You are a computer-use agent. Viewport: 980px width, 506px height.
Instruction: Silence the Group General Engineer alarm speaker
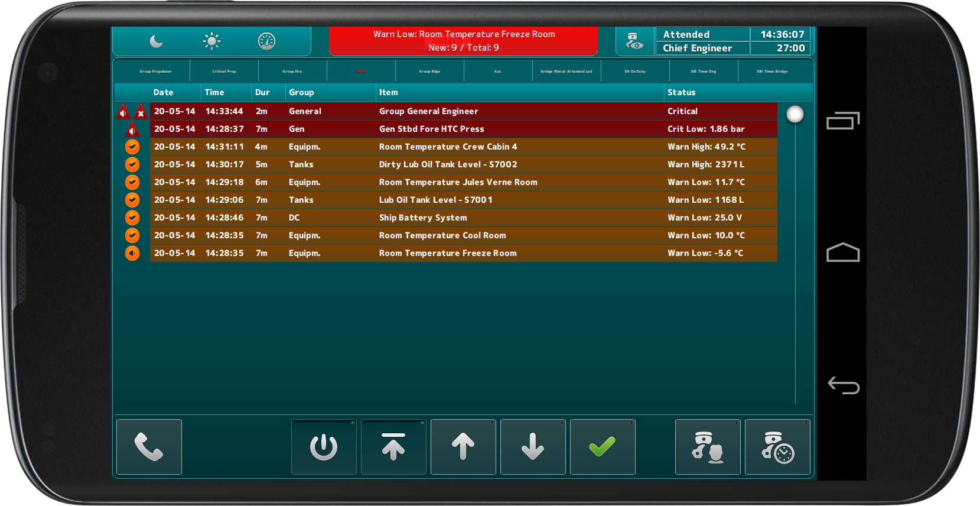tap(123, 112)
